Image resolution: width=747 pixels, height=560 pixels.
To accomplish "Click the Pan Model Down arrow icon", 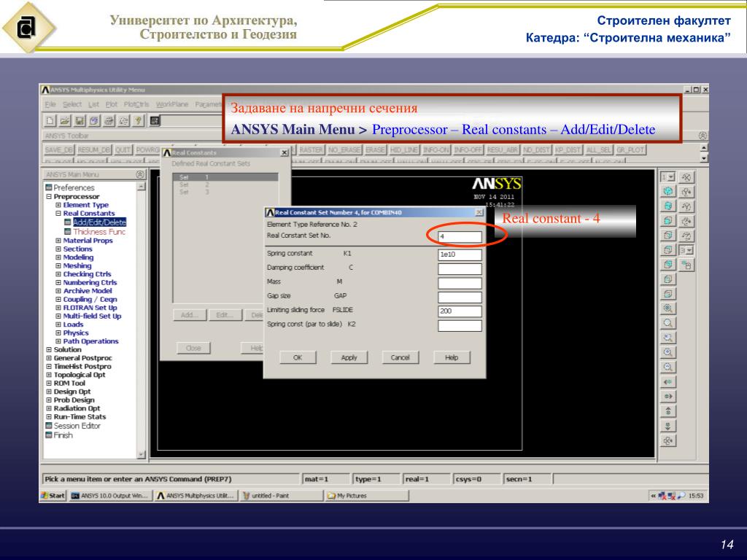I will tap(668, 426).
